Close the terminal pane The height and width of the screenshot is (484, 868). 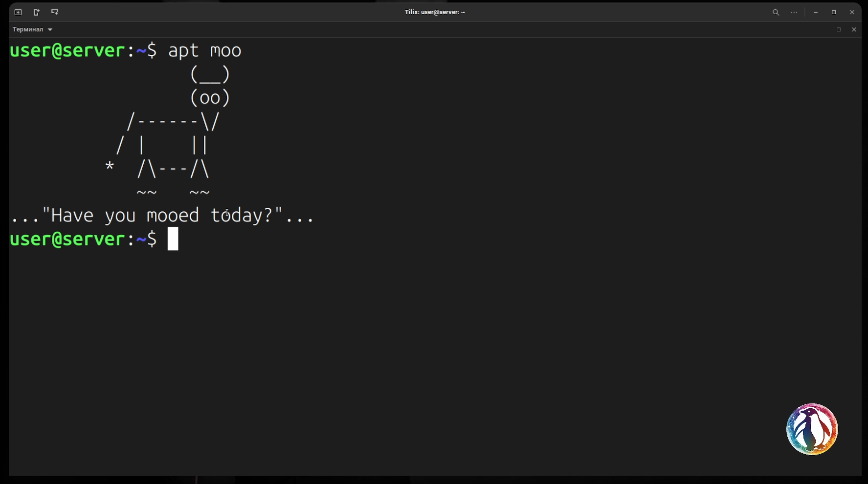pos(854,30)
